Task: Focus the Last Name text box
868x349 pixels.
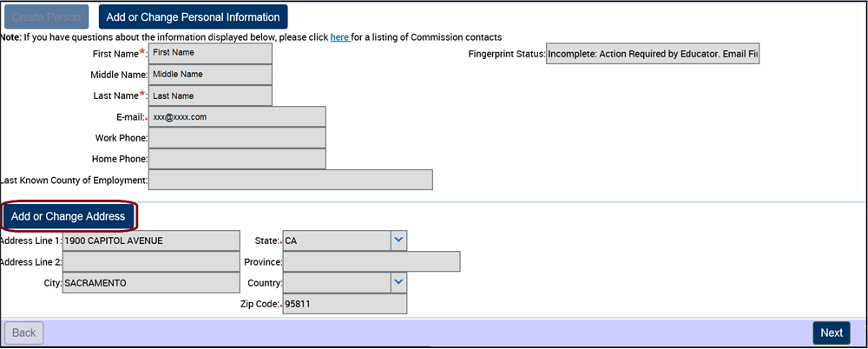Action: click(210, 95)
